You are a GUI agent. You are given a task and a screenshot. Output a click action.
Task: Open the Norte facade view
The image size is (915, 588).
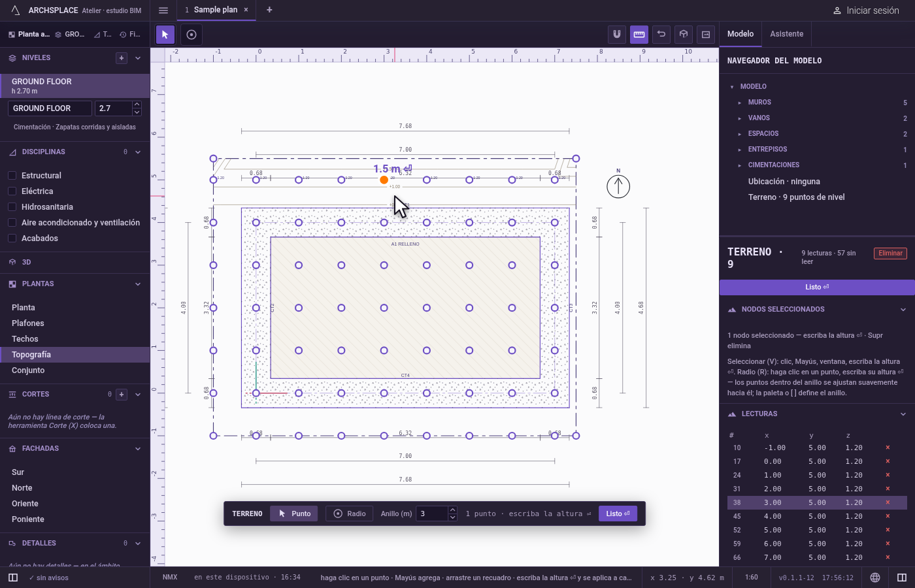[22, 488]
